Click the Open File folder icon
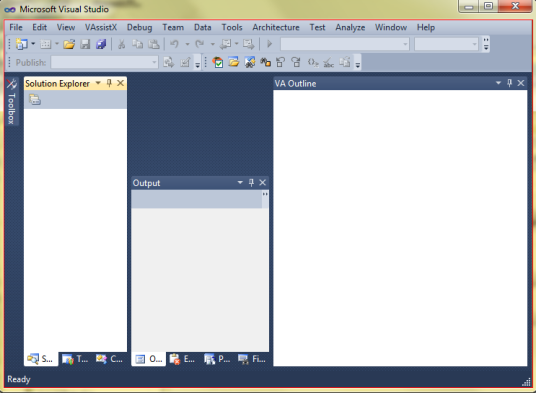The width and height of the screenshot is (536, 393). (69, 44)
